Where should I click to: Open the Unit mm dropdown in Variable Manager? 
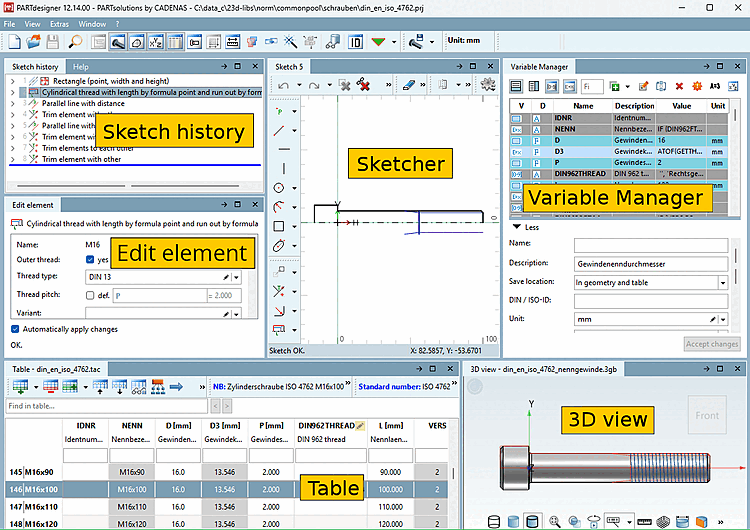723,319
